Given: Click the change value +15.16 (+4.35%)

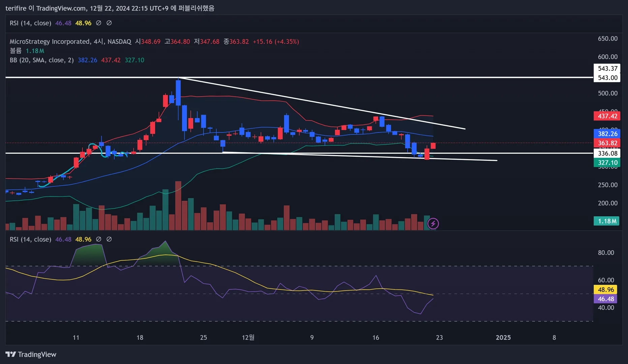Looking at the screenshot, I should [276, 41].
